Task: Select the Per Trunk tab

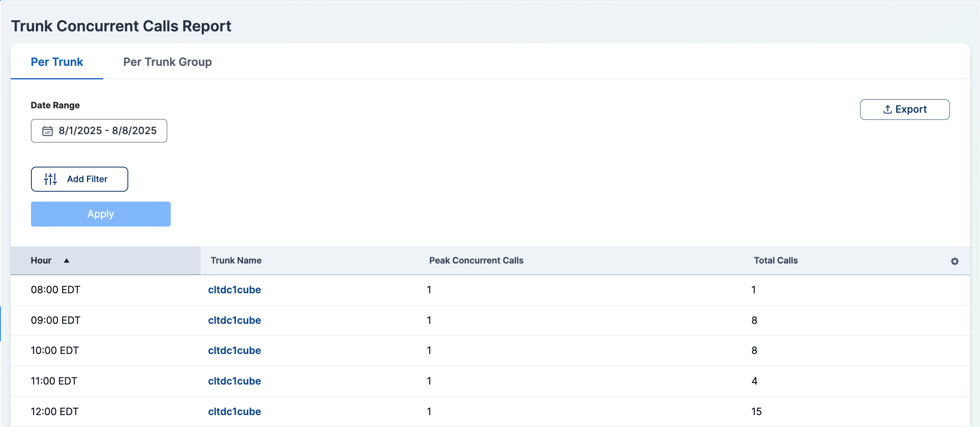Action: tap(57, 62)
